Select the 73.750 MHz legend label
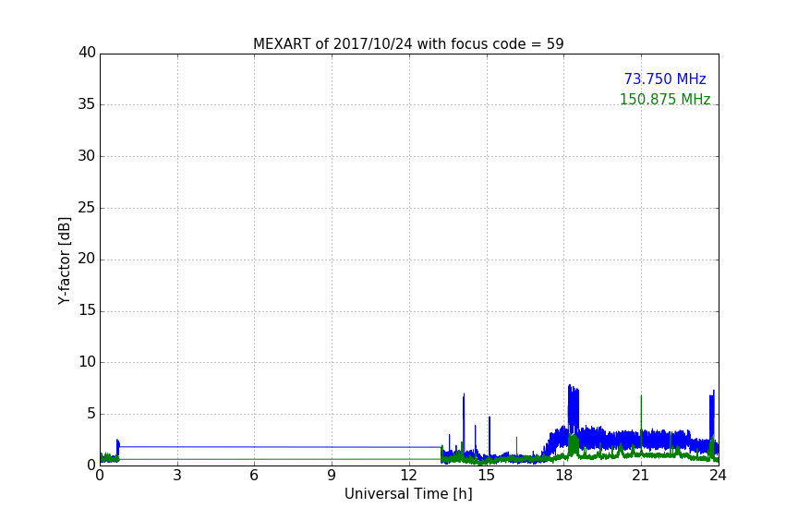This screenshot has width=798, height=532. click(665, 79)
